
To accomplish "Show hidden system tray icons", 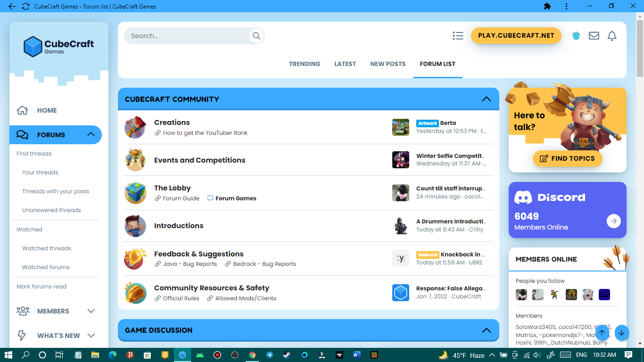I will (492, 355).
